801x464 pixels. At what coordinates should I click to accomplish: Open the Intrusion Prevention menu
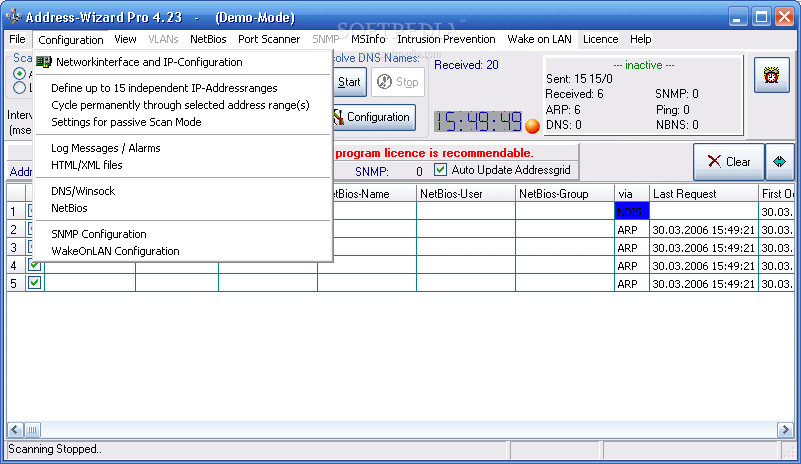click(x=446, y=39)
